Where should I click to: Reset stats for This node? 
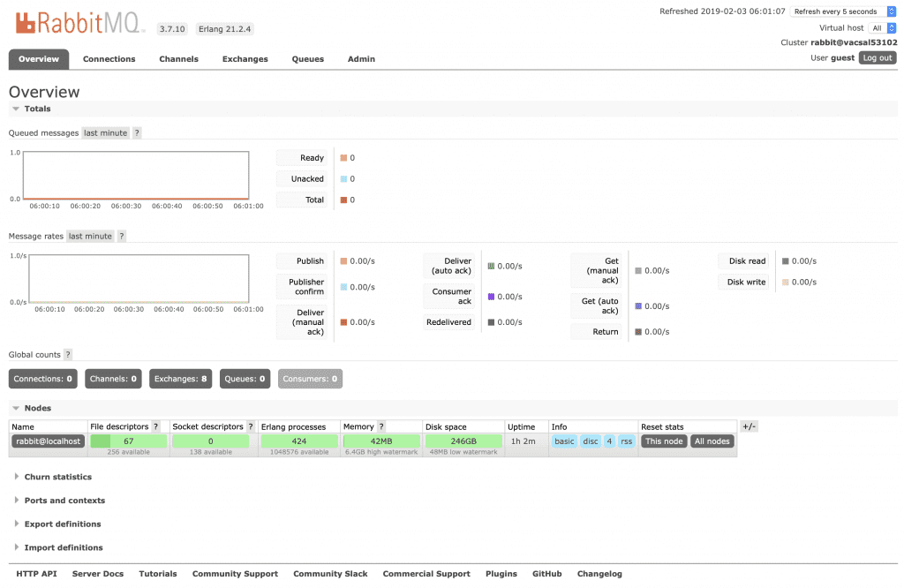[664, 441]
